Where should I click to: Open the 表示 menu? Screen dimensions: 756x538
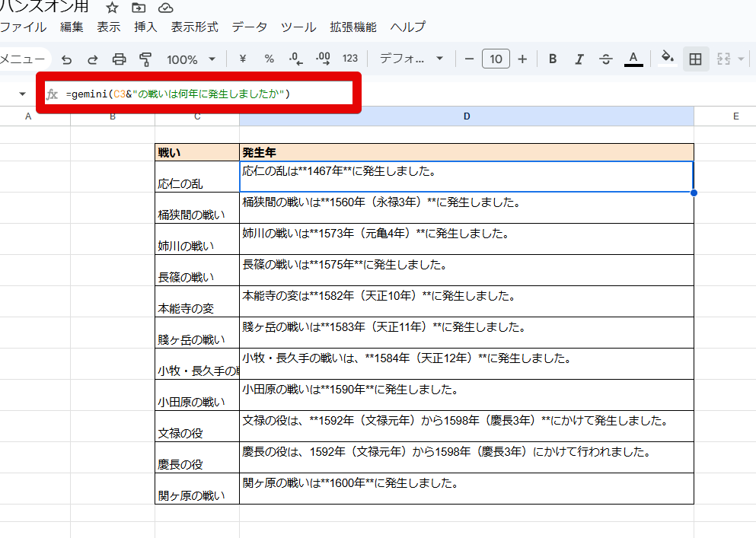pyautogui.click(x=108, y=27)
